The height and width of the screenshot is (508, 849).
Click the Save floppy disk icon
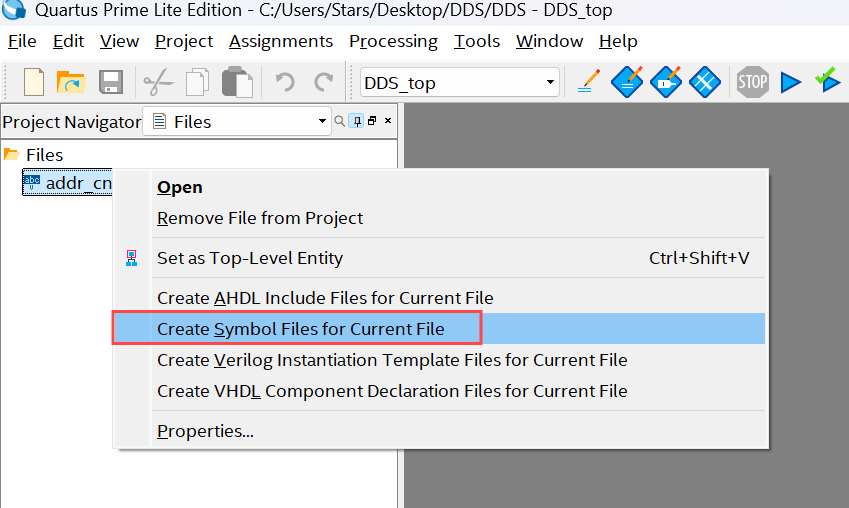(111, 82)
